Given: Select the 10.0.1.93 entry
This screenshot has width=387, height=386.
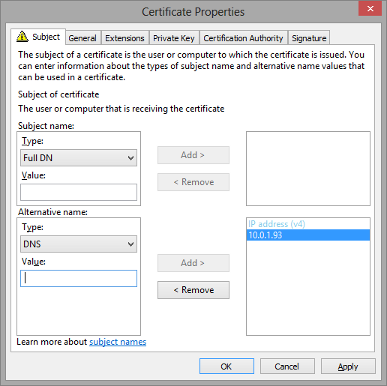Looking at the screenshot, I should point(308,235).
